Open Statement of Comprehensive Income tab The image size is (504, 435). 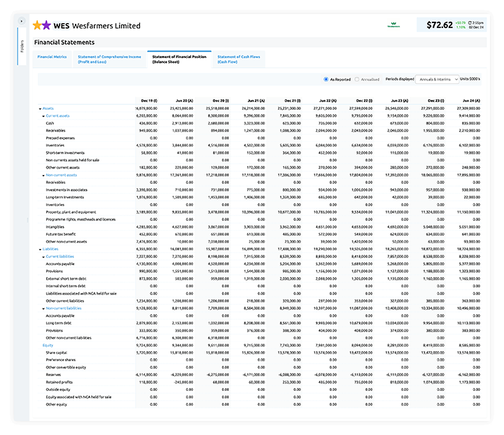point(109,59)
